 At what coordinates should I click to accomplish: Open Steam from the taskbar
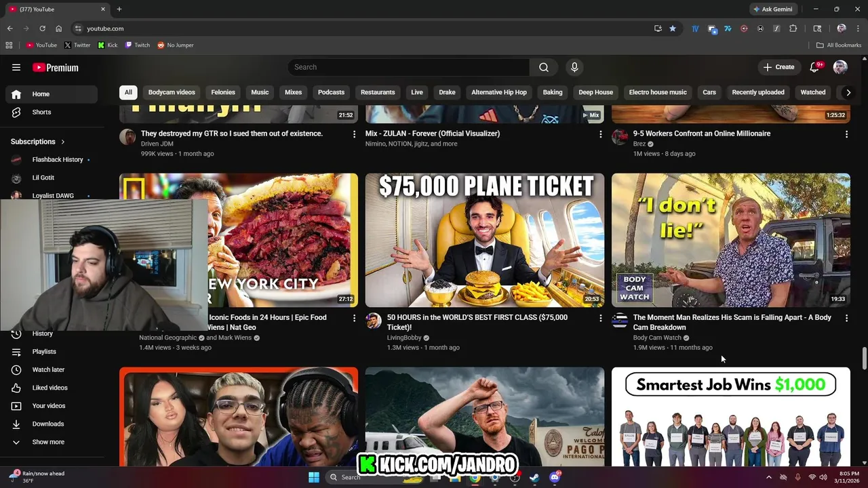pos(534,477)
